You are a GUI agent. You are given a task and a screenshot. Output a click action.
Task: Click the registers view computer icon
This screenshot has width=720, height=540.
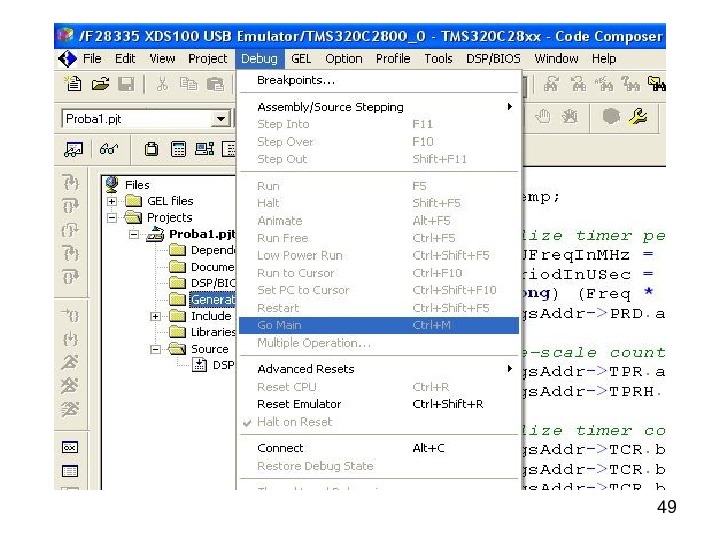tap(204, 149)
